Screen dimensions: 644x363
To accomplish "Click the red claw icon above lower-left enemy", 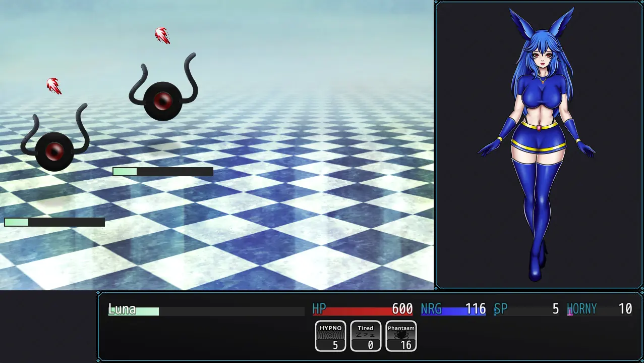I will pyautogui.click(x=54, y=86).
